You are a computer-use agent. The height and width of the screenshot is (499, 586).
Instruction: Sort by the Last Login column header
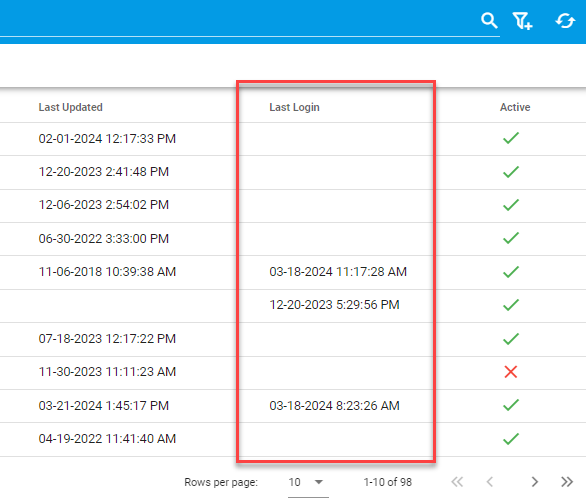coord(294,107)
